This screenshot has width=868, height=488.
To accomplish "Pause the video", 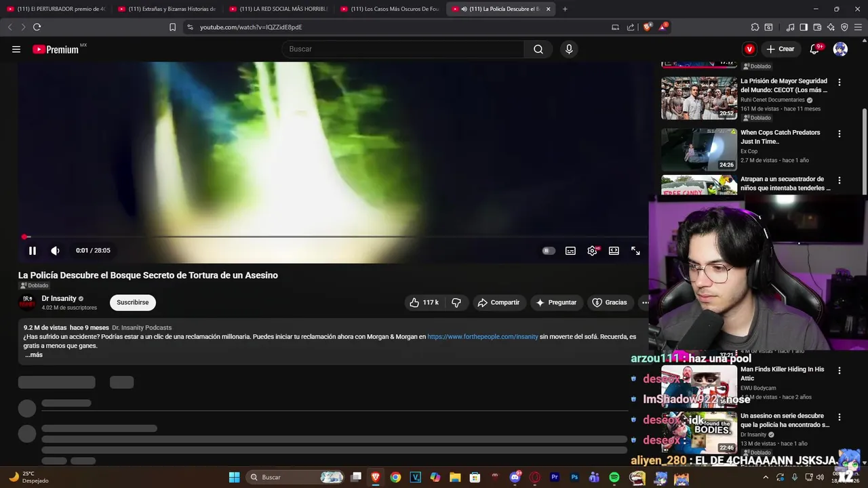I will [x=32, y=251].
